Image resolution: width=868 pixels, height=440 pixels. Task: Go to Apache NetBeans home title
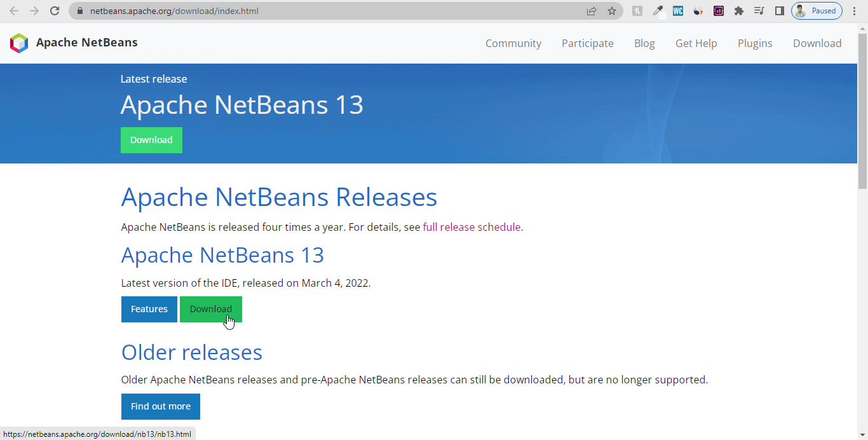86,43
